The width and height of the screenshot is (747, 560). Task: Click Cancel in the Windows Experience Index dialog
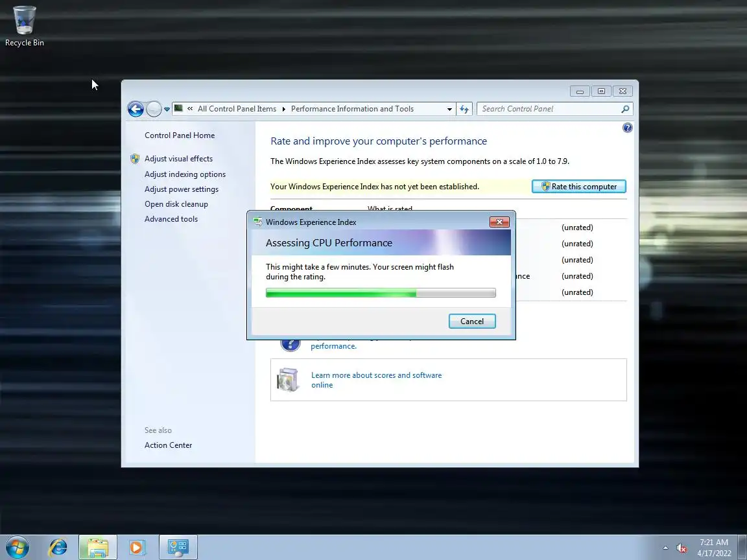tap(472, 321)
